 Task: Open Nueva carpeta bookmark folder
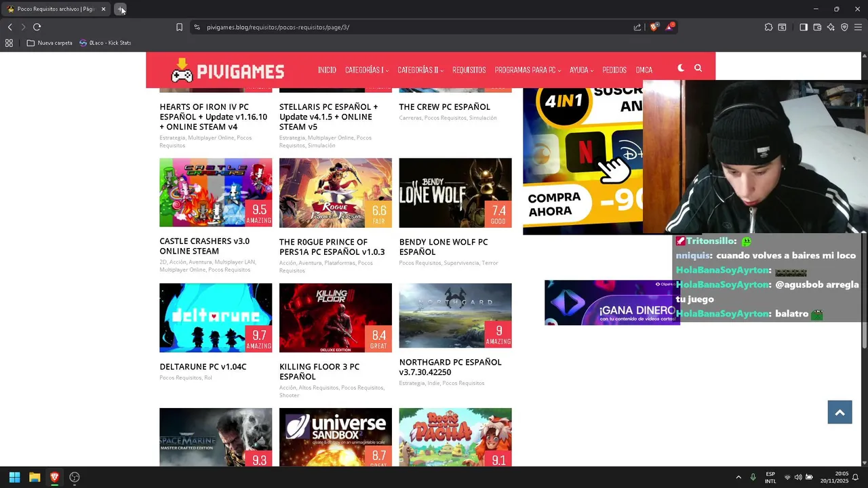point(50,43)
